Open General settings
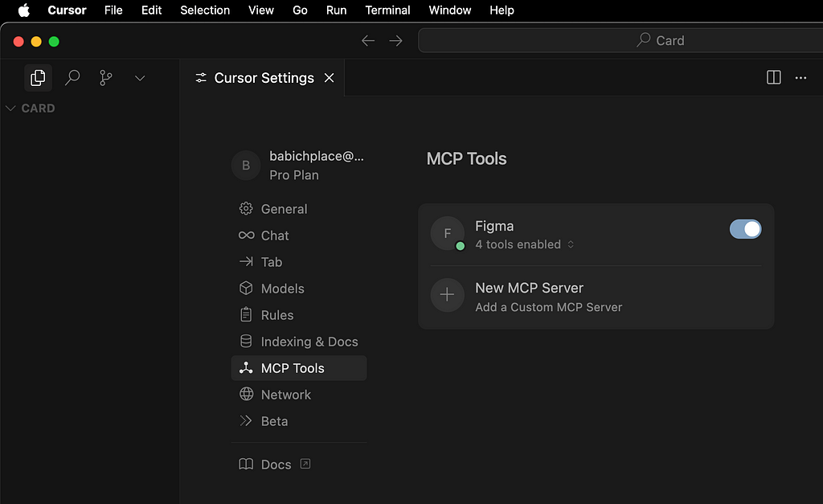 [x=299, y=209]
